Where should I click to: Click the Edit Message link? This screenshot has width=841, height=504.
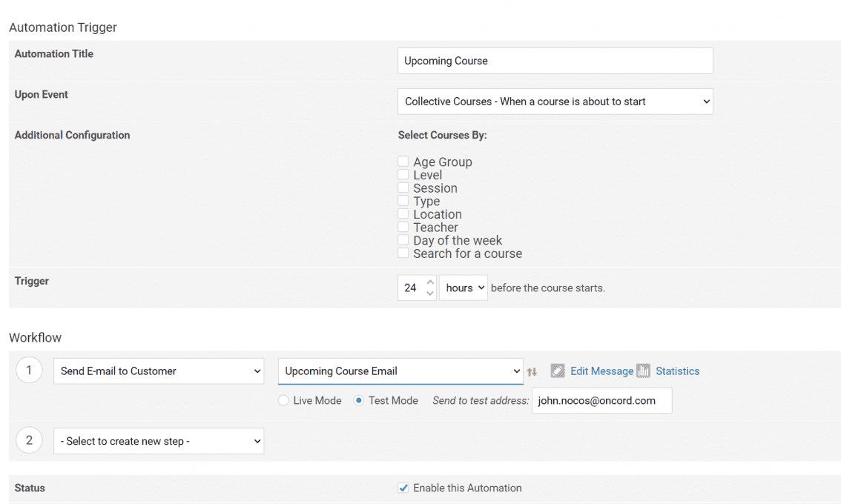pyautogui.click(x=601, y=371)
